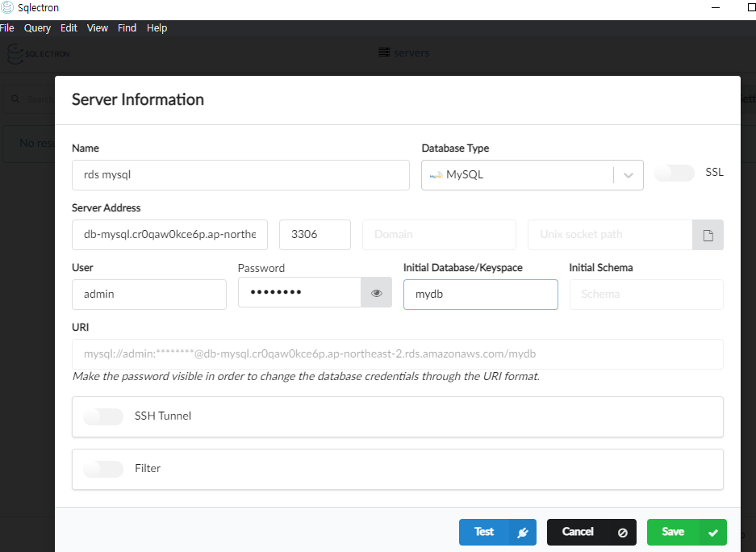The width and height of the screenshot is (756, 552).
Task: Enable the Filter toggle
Action: 103,469
